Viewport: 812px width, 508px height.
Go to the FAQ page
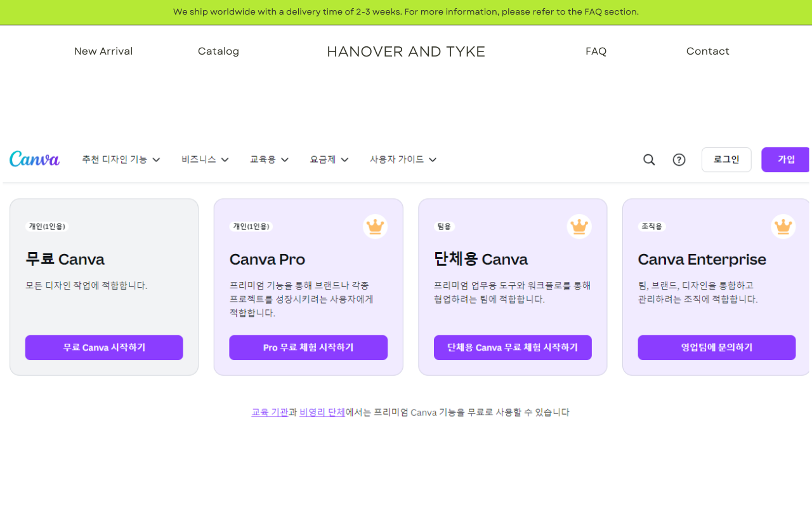(596, 51)
